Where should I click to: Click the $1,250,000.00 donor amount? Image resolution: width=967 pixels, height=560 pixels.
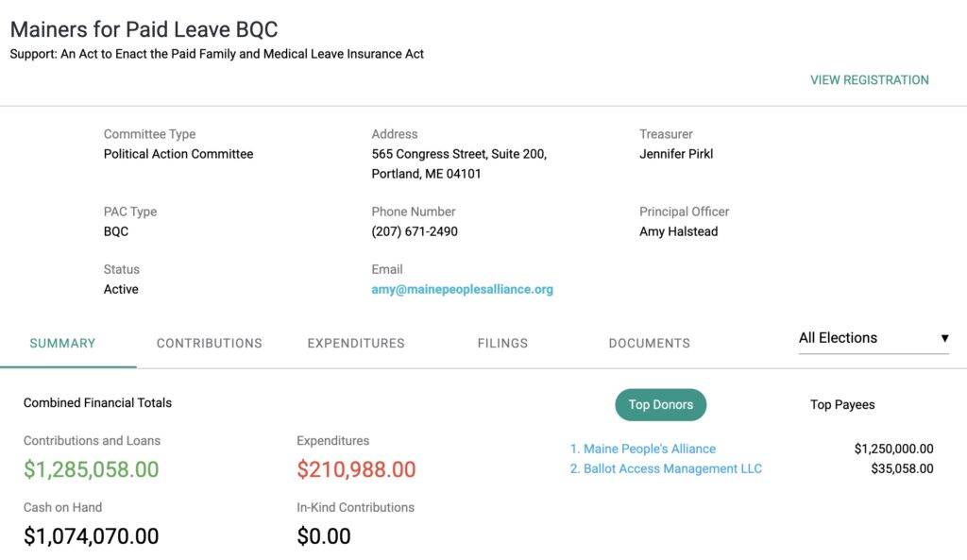pos(893,450)
